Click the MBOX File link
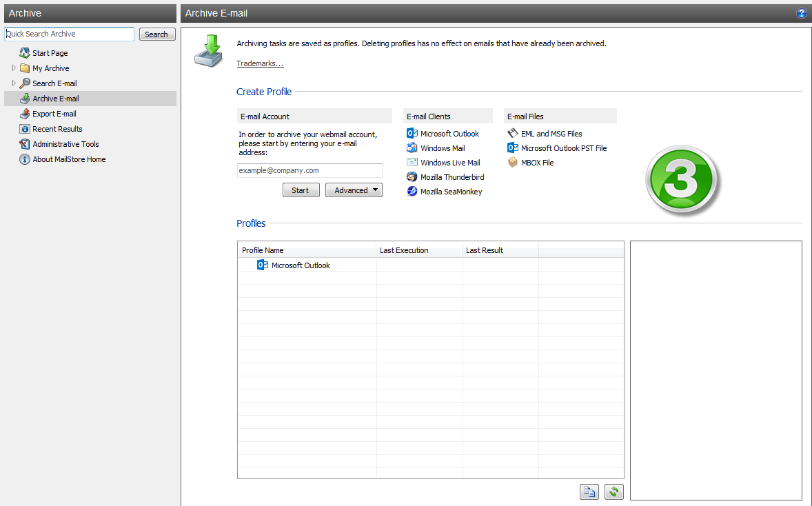 click(538, 163)
